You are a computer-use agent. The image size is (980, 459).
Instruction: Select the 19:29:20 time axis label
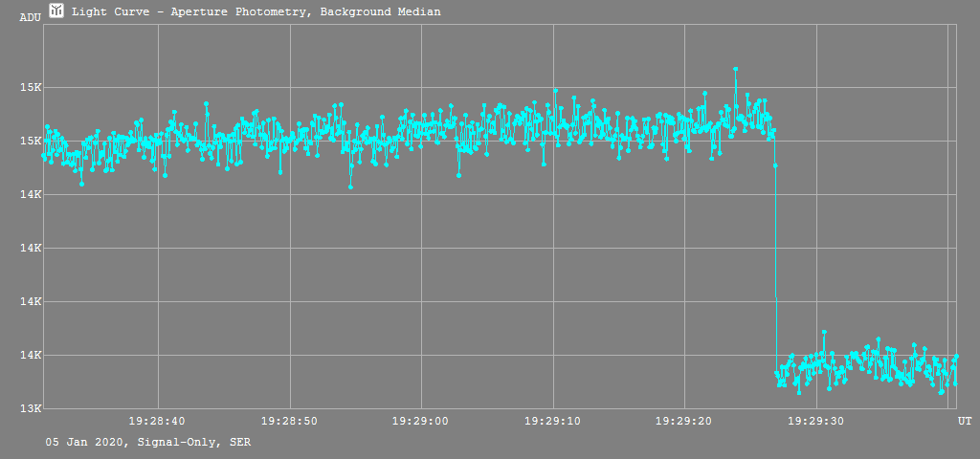(x=684, y=421)
